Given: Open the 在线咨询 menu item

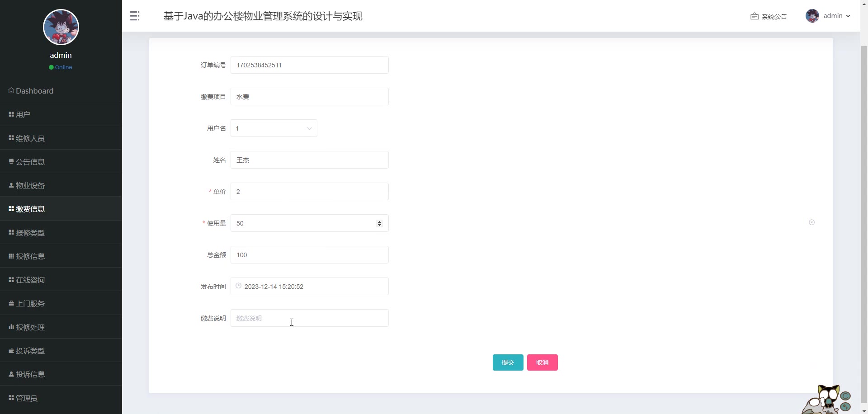Looking at the screenshot, I should pyautogui.click(x=61, y=280).
